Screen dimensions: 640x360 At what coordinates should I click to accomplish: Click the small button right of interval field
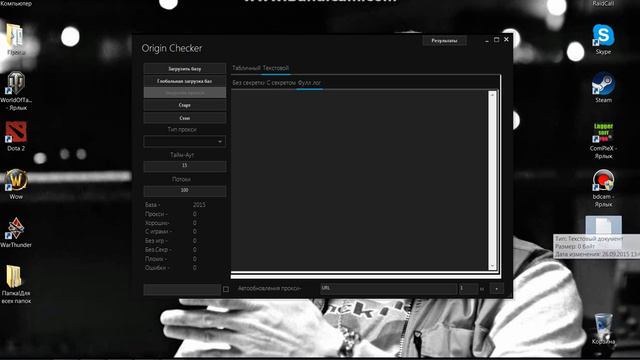[x=496, y=289]
